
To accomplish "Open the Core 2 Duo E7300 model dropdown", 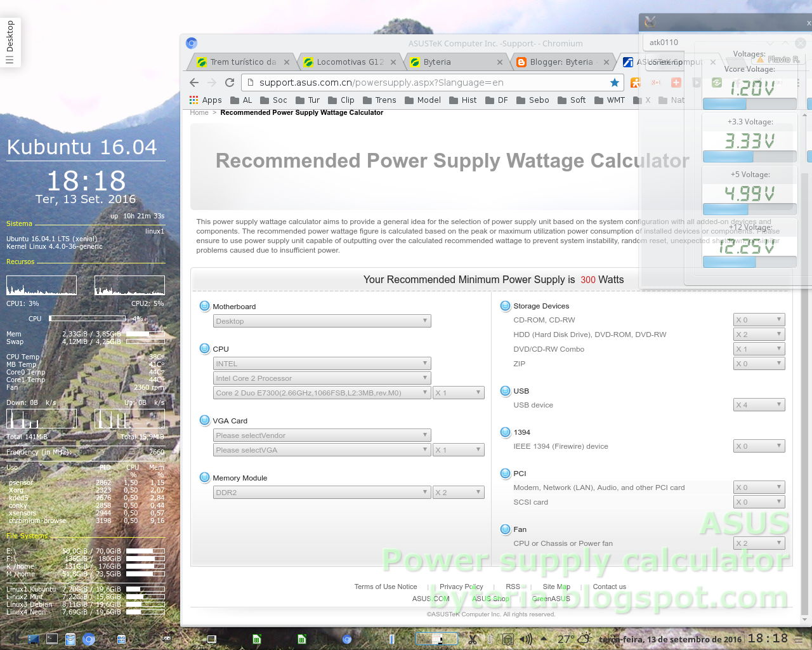I will (322, 393).
